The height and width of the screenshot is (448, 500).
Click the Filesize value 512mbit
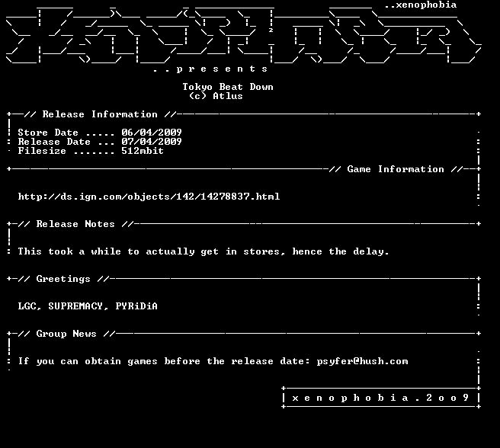click(143, 151)
